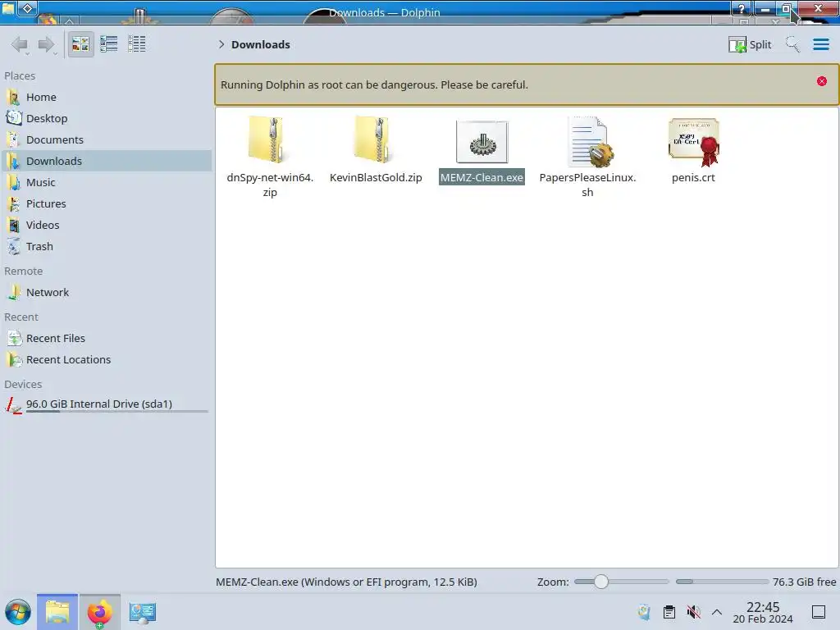Open Network under Remote
840x630 pixels.
pos(106,293)
